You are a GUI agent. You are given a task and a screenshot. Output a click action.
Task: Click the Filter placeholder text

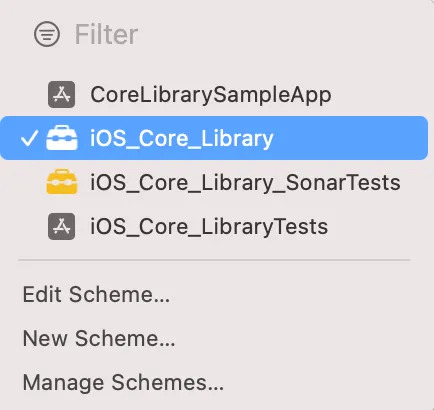106,34
